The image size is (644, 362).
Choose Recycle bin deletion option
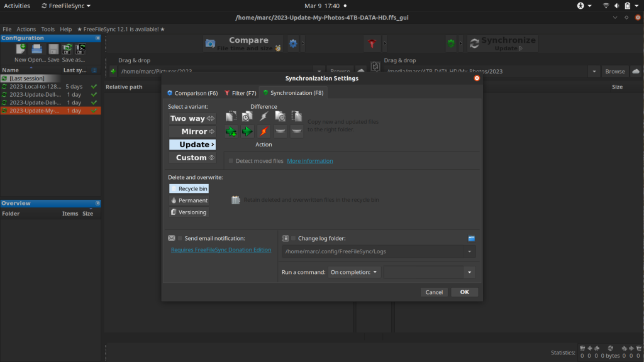189,189
